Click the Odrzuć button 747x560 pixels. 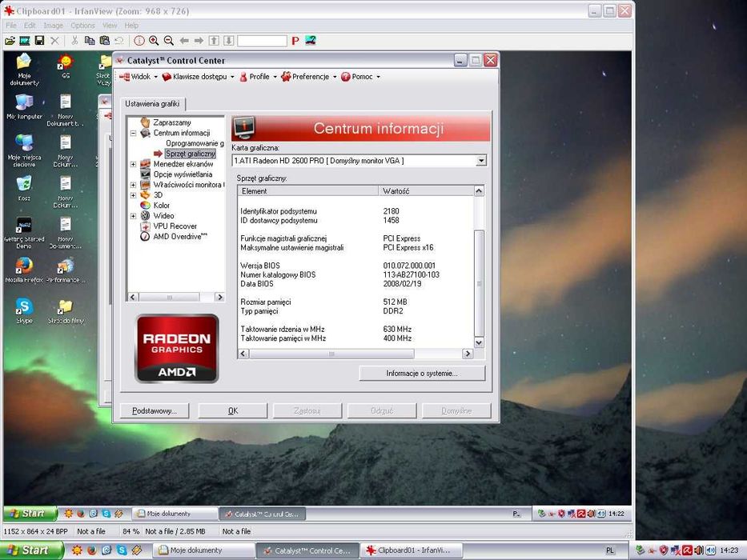[x=382, y=411]
